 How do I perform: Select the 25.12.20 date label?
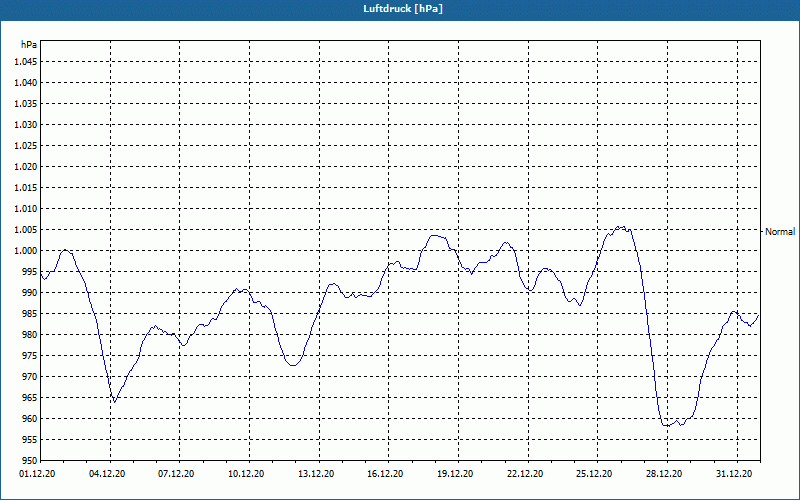click(x=594, y=474)
